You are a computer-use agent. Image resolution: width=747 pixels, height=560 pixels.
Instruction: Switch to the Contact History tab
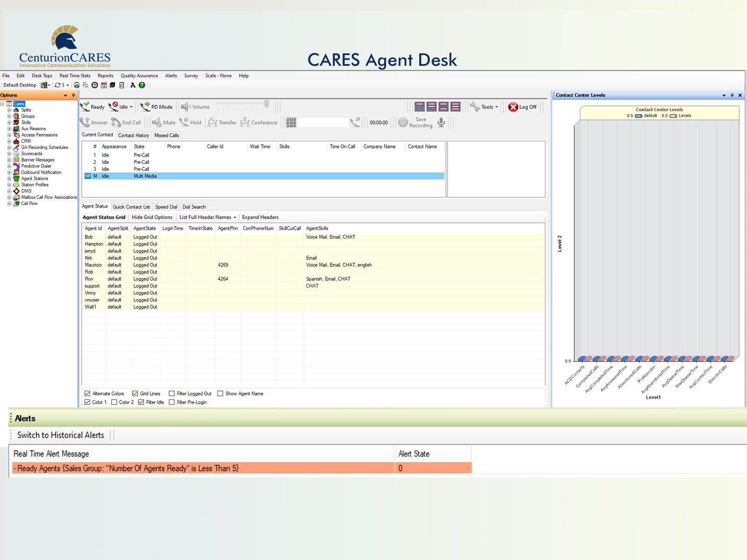click(134, 135)
